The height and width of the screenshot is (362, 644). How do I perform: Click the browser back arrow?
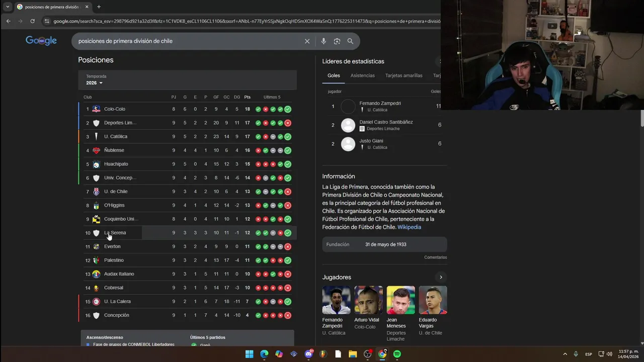[9, 21]
